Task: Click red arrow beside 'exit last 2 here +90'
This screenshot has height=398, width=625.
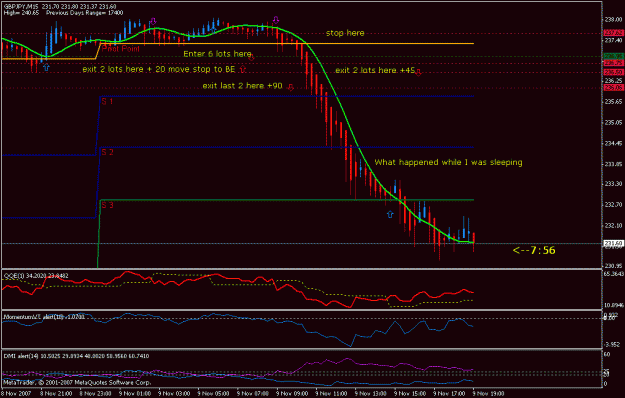Action: pos(291,87)
